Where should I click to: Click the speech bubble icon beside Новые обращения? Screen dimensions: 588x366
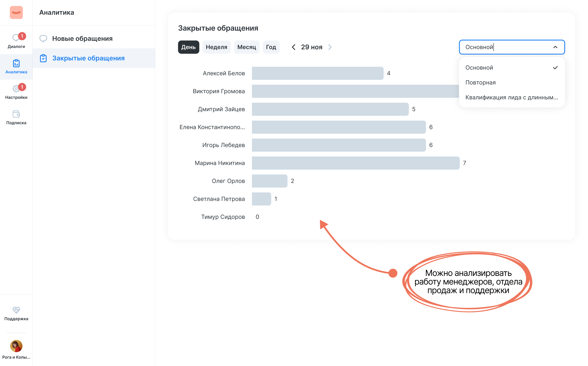[44, 38]
